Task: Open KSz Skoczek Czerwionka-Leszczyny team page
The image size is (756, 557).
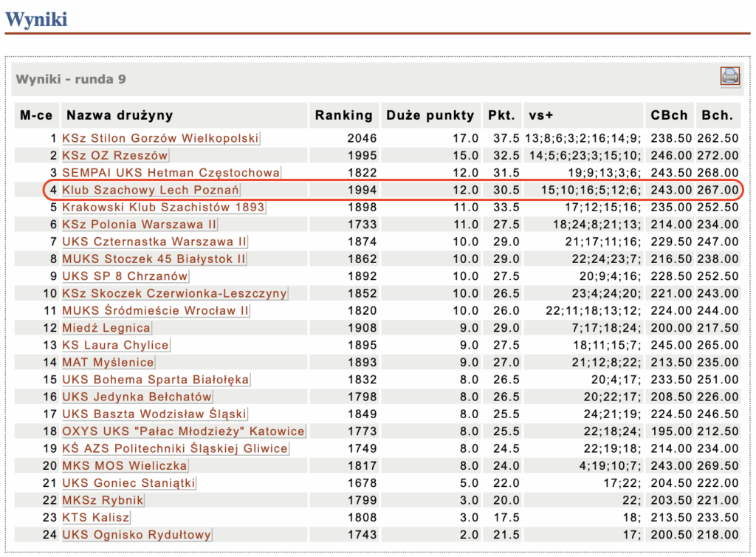Action: pyautogui.click(x=174, y=293)
